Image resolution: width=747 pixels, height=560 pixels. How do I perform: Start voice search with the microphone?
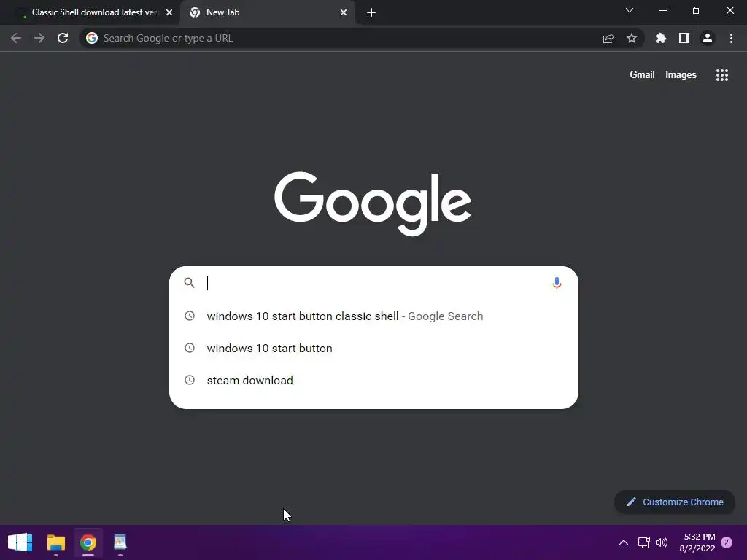coord(557,283)
